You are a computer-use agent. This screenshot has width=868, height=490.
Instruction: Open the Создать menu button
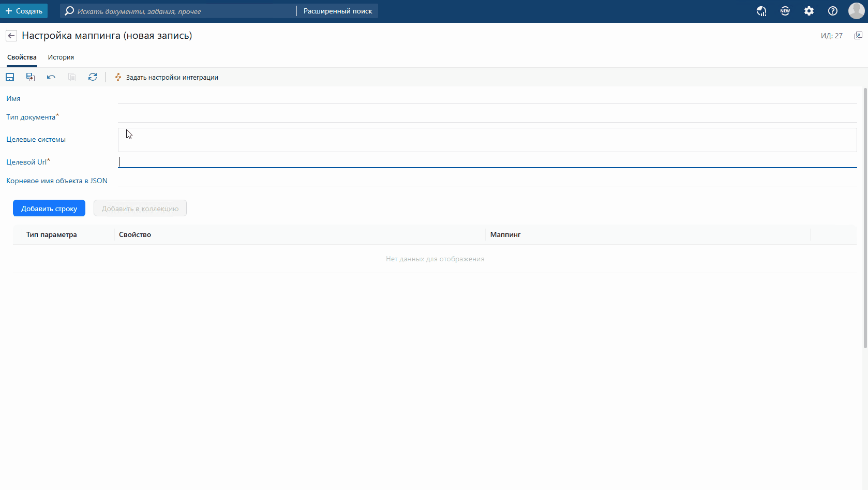pos(24,11)
